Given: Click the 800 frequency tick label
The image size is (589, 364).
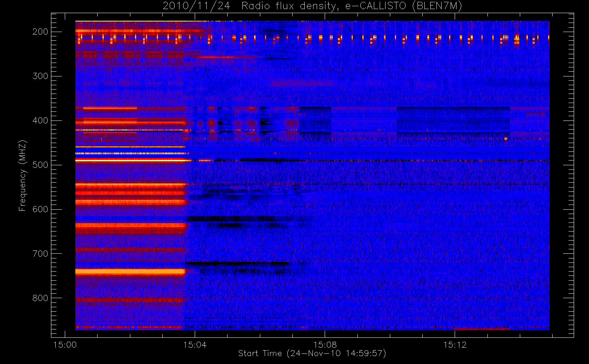Looking at the screenshot, I should (40, 298).
